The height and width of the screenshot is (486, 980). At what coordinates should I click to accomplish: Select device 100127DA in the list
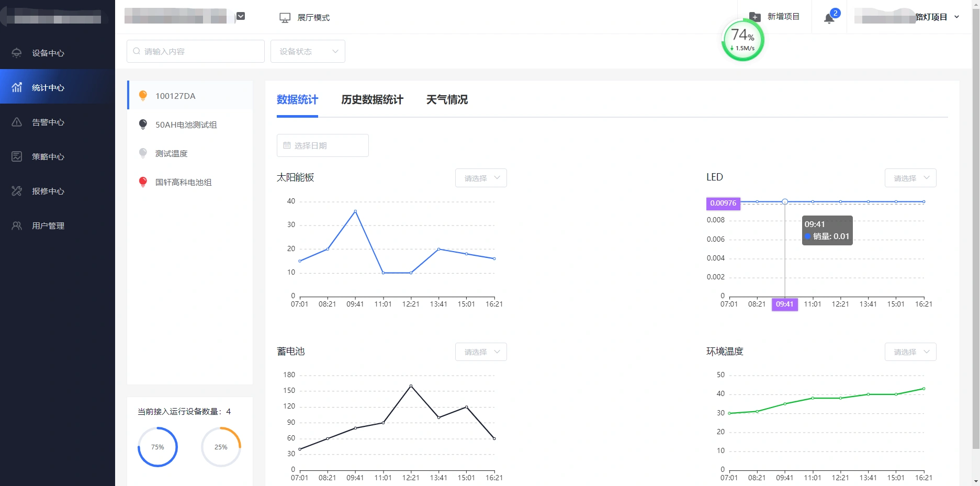(190, 95)
